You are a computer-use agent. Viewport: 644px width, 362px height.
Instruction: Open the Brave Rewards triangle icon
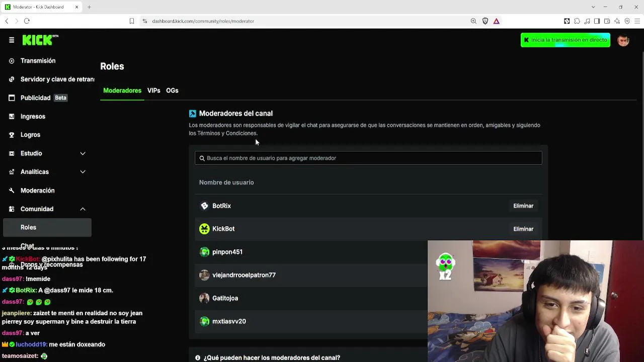coord(496,21)
